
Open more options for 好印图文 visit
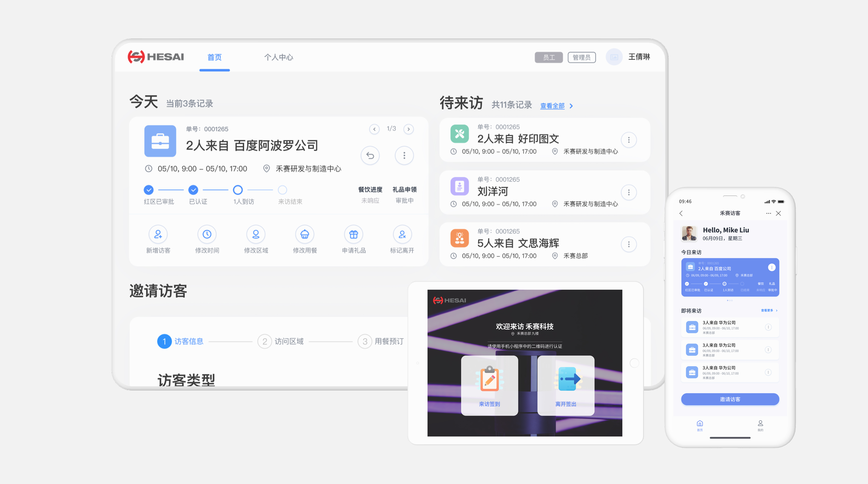[x=628, y=140]
